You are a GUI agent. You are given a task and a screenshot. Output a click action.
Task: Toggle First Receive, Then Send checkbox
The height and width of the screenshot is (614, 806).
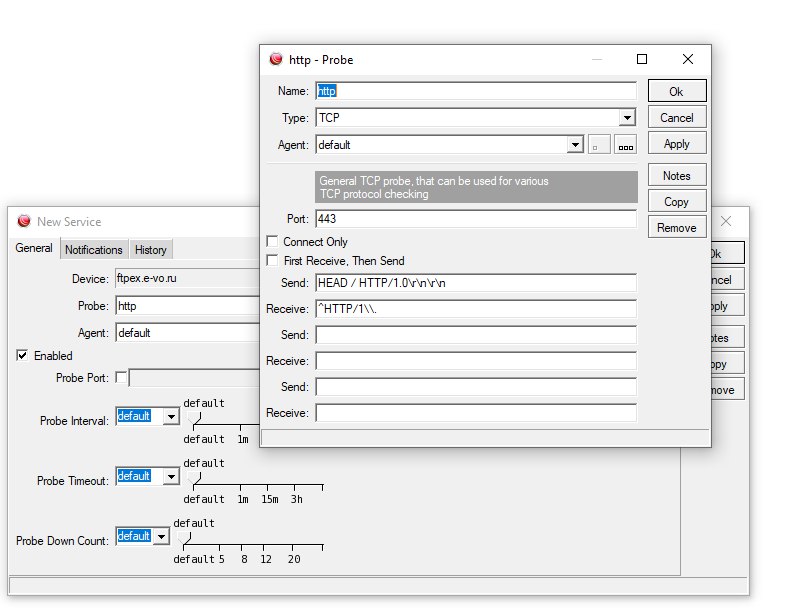tap(272, 260)
